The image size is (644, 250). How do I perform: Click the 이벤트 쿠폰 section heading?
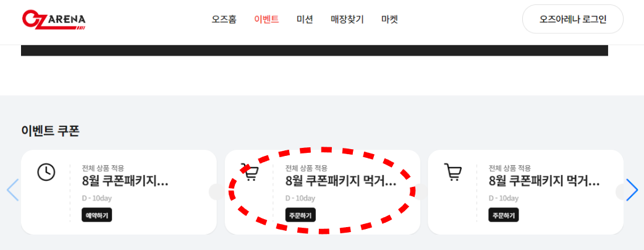[x=50, y=131]
